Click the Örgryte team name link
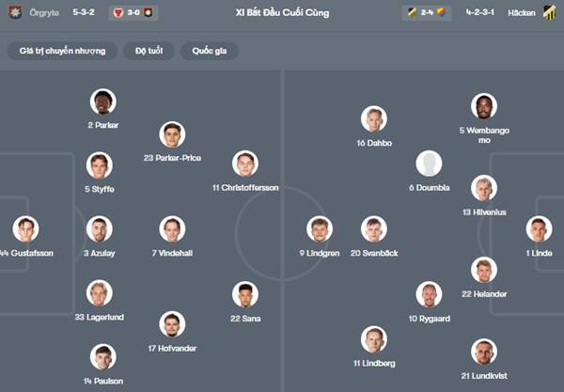This screenshot has width=564, height=392. coord(44,13)
